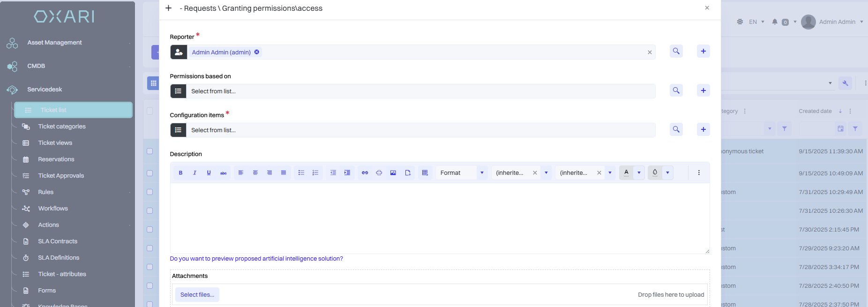Expand the font color dropdown arrow

[639, 173]
